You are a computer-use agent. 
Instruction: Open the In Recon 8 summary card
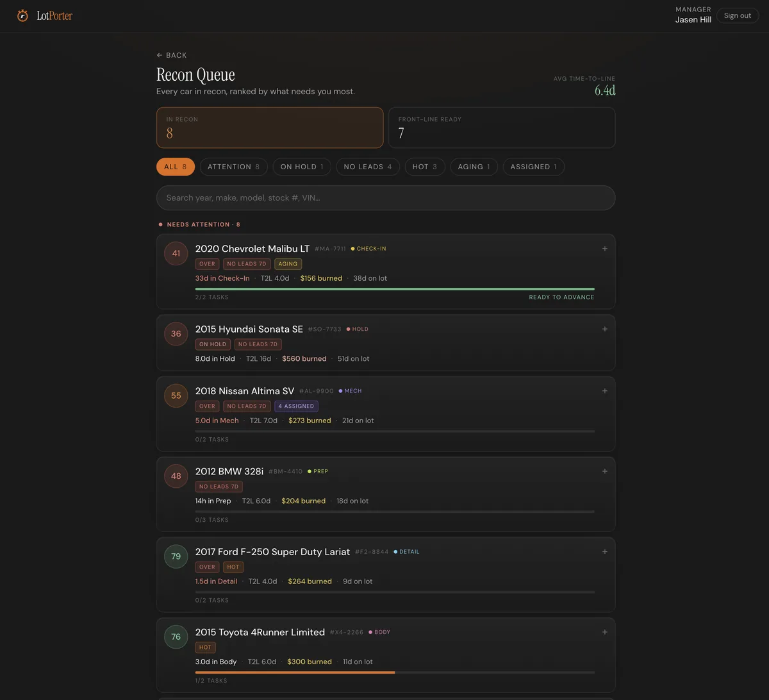tap(270, 128)
